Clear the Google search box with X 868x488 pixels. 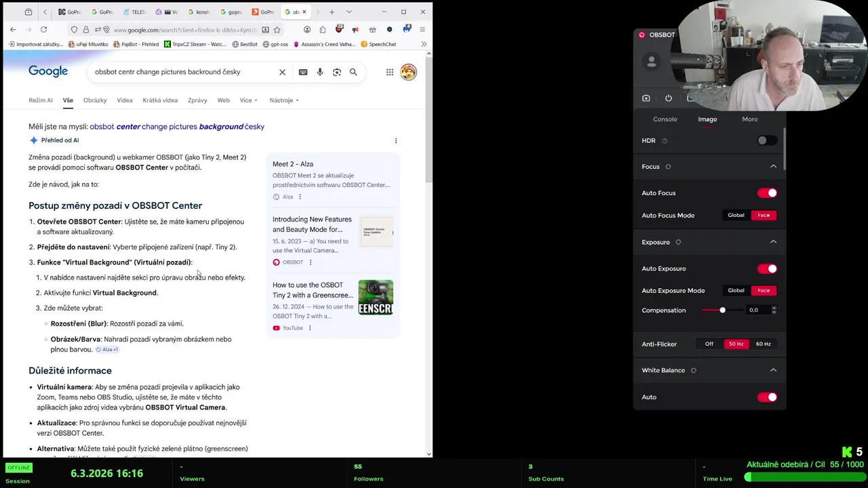(282, 72)
